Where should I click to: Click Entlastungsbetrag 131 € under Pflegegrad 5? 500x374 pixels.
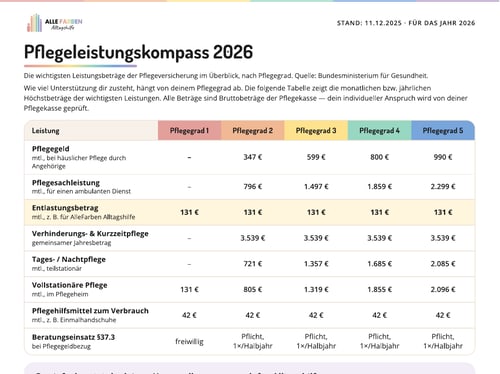point(443,212)
